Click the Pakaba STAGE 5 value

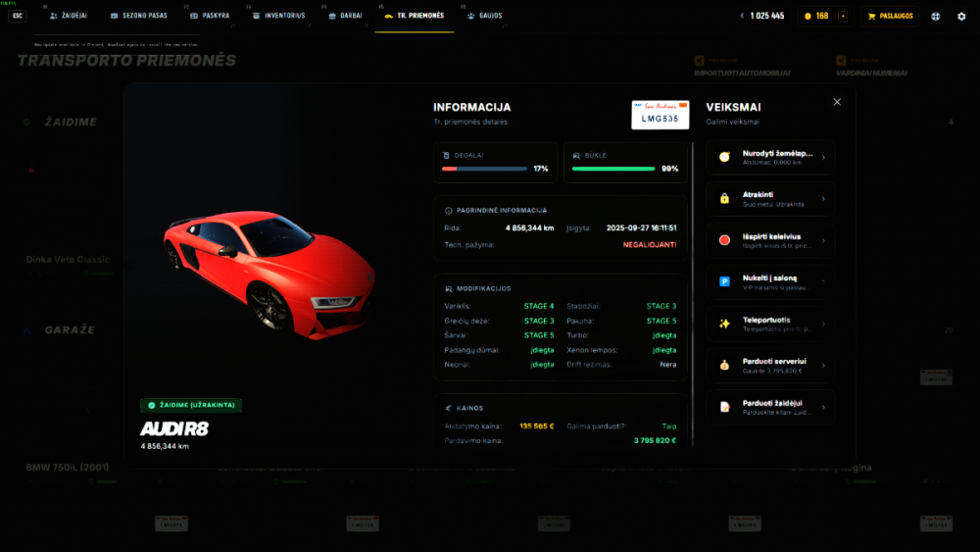tap(661, 321)
